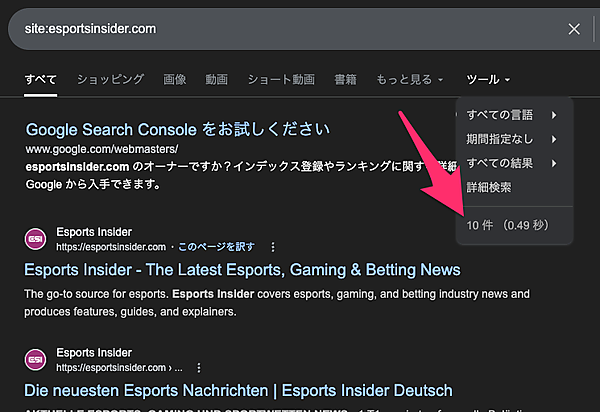Open three-dot menu of the Deutsch result
Viewport: 600px width, 412px height.
point(199,368)
